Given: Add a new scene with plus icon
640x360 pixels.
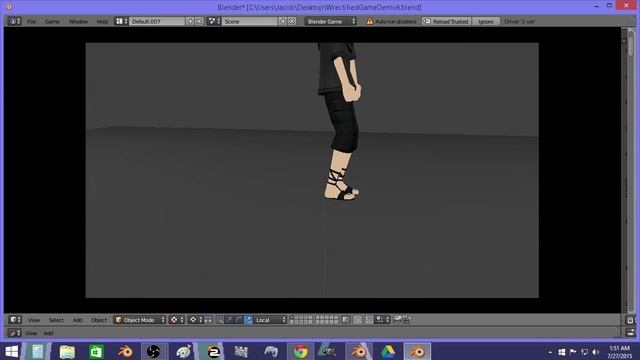Looking at the screenshot, I should [282, 21].
